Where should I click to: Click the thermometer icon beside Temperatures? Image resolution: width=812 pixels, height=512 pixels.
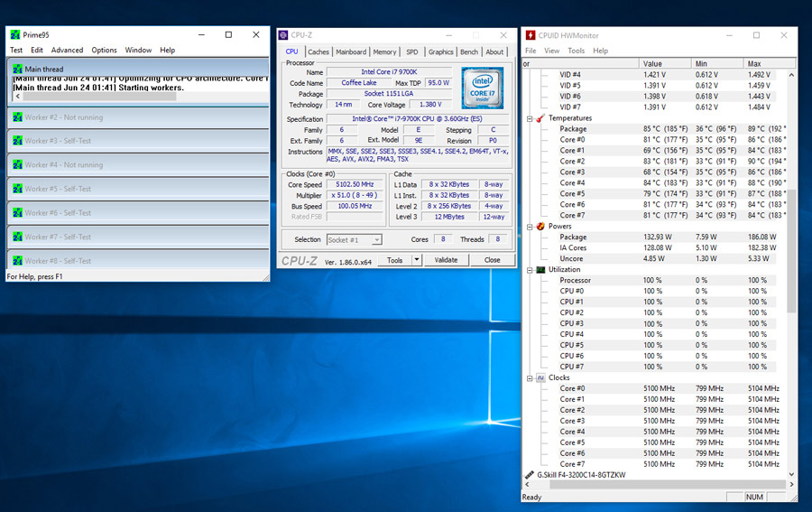click(540, 118)
